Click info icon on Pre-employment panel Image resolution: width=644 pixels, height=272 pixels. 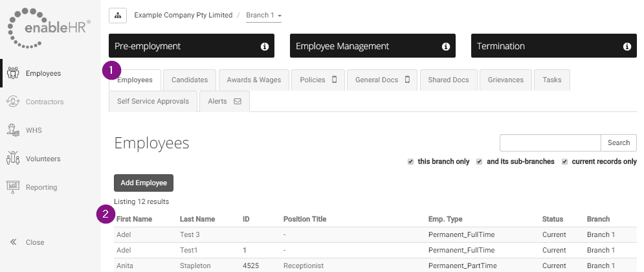tap(264, 47)
